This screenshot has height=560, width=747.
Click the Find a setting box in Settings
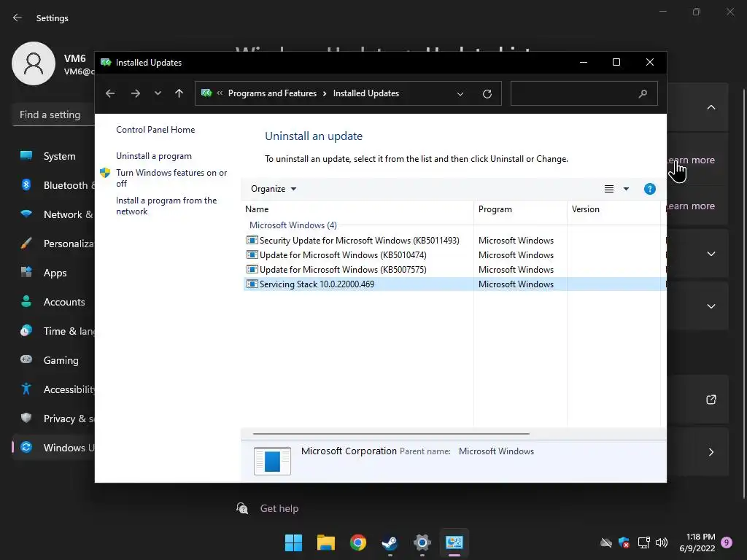[53, 114]
